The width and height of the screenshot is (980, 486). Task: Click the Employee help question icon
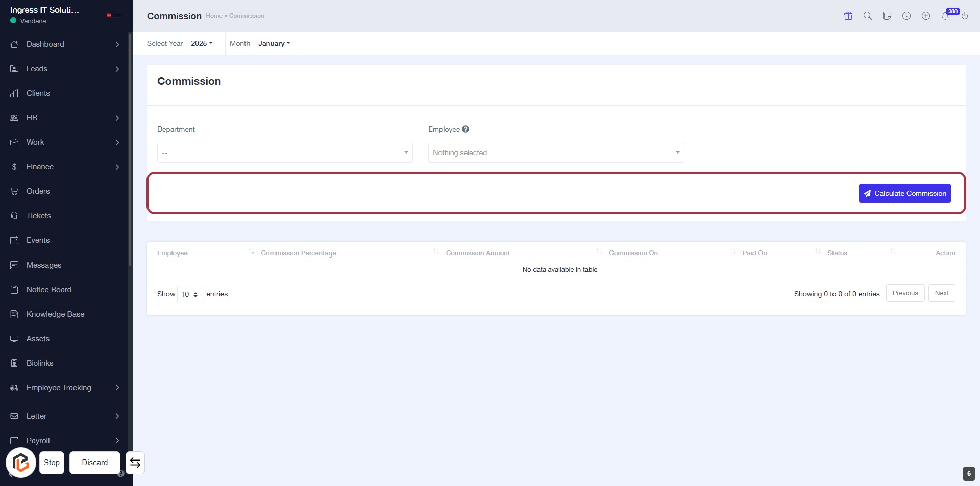465,130
